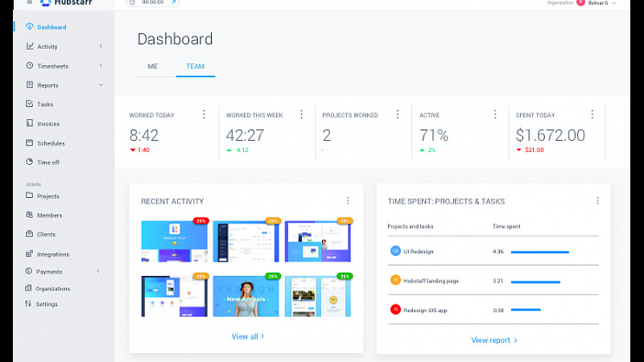644x362 pixels.
Task: Select the TEAM tab
Action: tap(195, 67)
